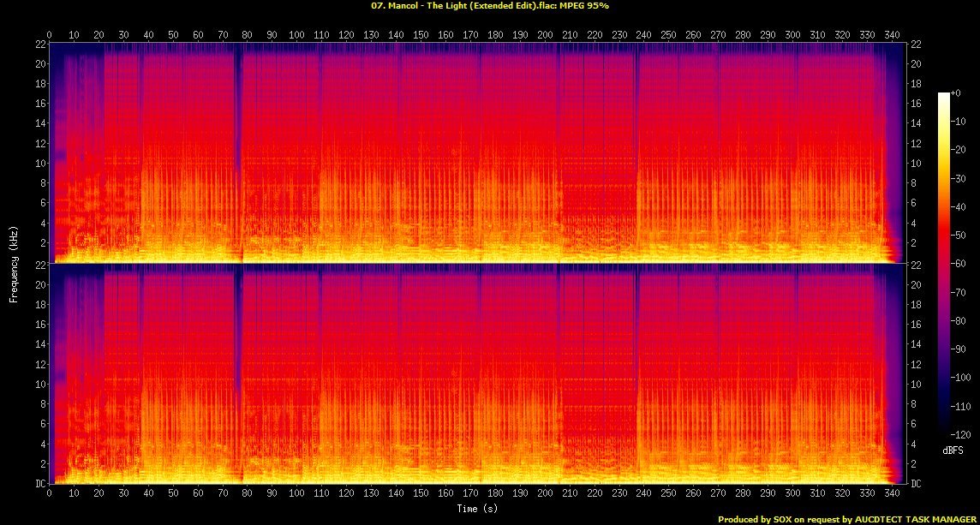Select the 100 mark on the top time axis

click(296, 34)
